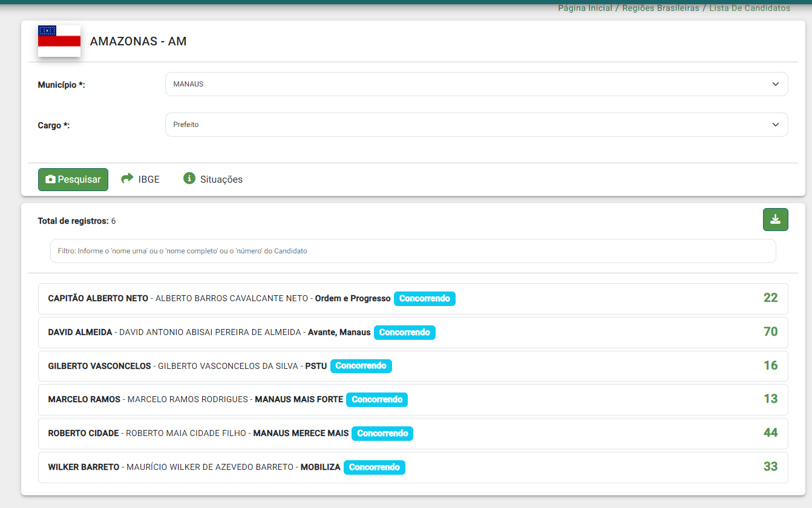812x508 pixels.
Task: Click the Situações info circle icon
Action: tap(189, 178)
